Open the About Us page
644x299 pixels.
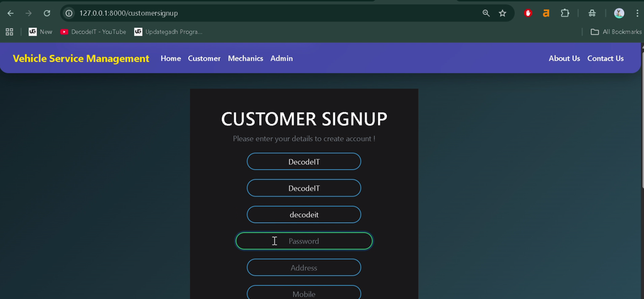click(564, 59)
